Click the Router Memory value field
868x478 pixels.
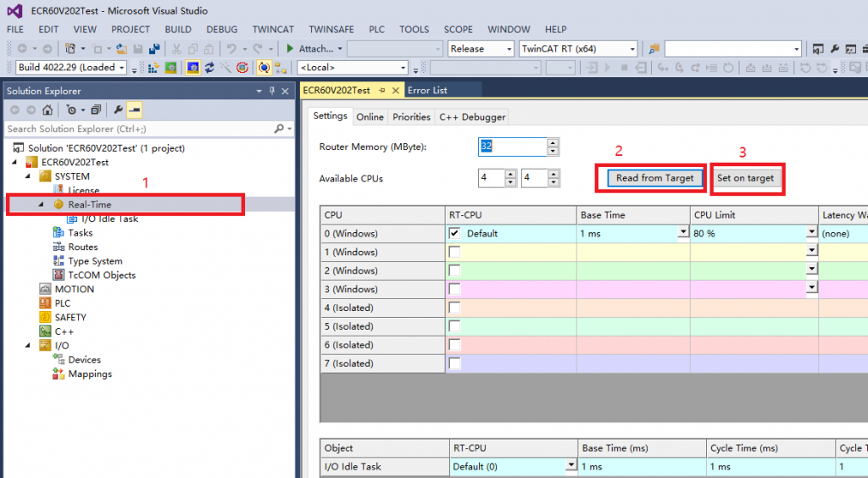tap(512, 147)
